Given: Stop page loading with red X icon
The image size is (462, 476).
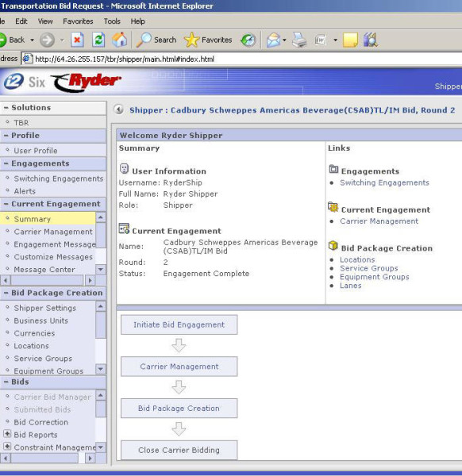Looking at the screenshot, I should 78,40.
